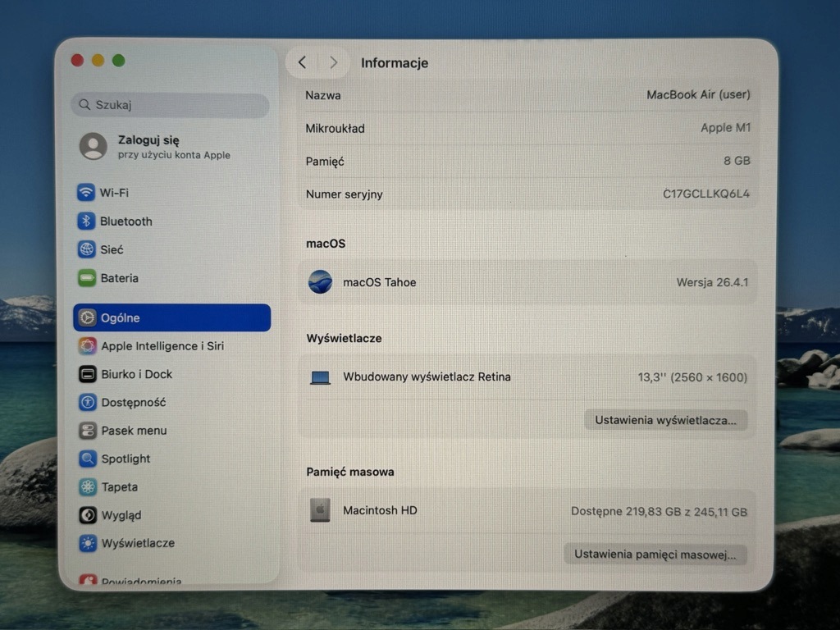840x630 pixels.
Task: Open the Spotlight magnifier icon
Action: [87, 459]
